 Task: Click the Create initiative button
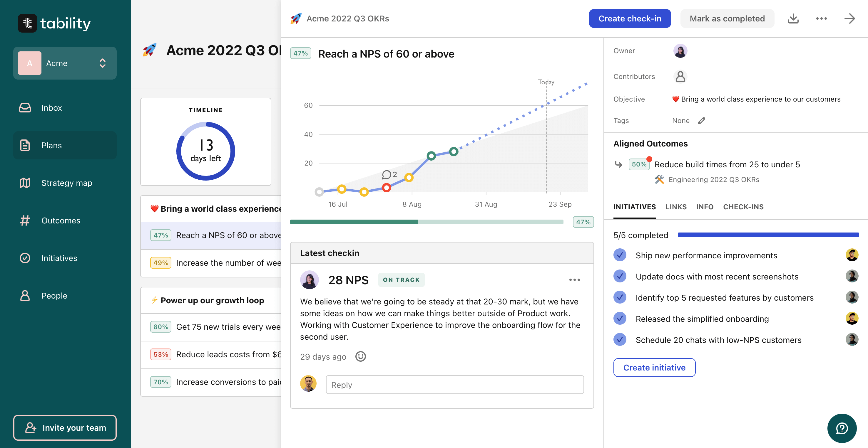(654, 368)
